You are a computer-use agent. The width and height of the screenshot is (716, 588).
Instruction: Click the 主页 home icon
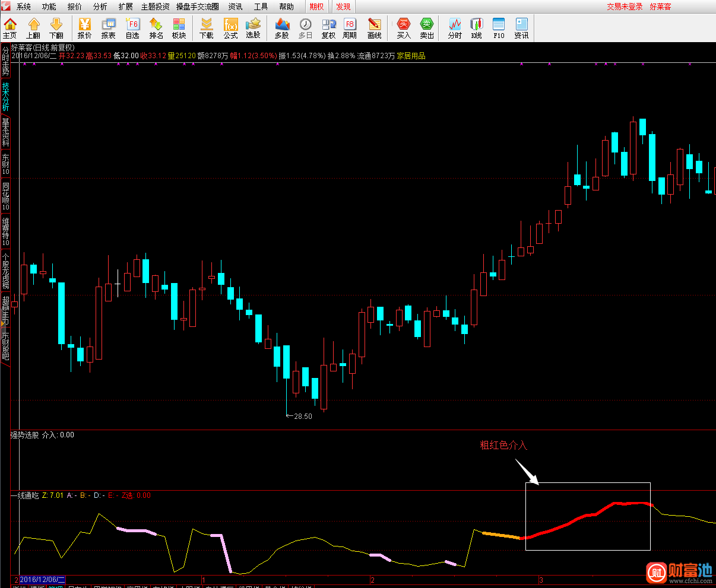pyautogui.click(x=10, y=28)
